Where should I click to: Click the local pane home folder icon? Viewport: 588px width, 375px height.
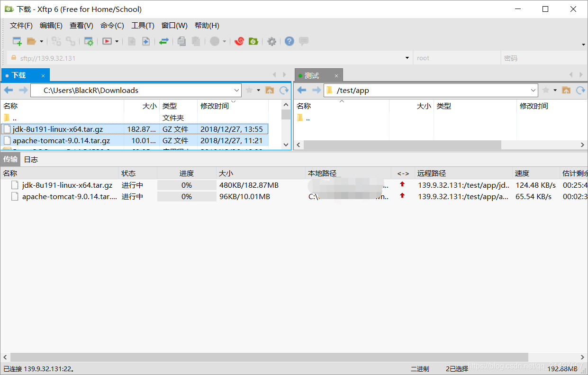(270, 90)
